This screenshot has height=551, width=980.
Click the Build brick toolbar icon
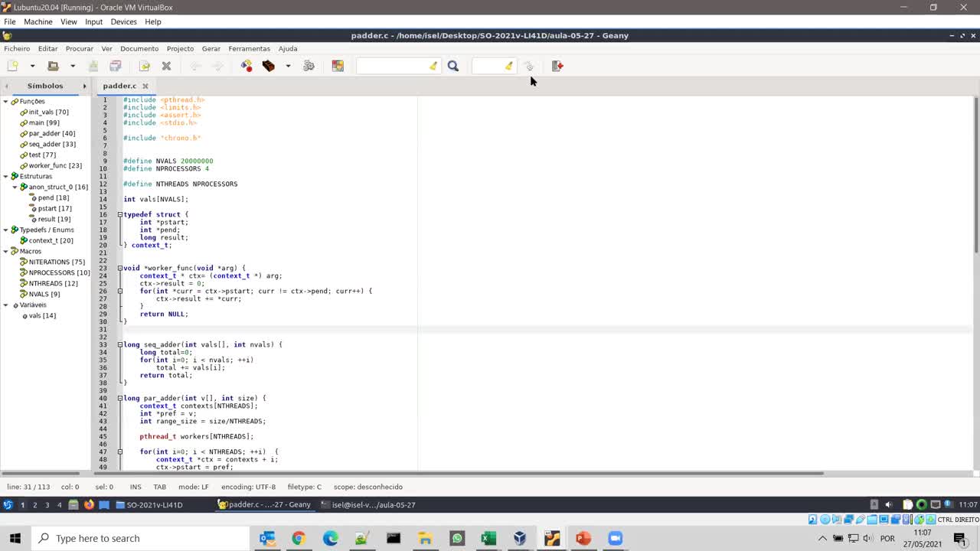click(x=268, y=66)
